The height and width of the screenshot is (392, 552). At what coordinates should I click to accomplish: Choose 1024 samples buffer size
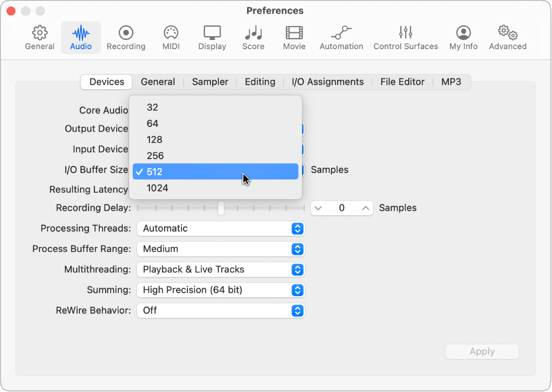click(x=215, y=188)
